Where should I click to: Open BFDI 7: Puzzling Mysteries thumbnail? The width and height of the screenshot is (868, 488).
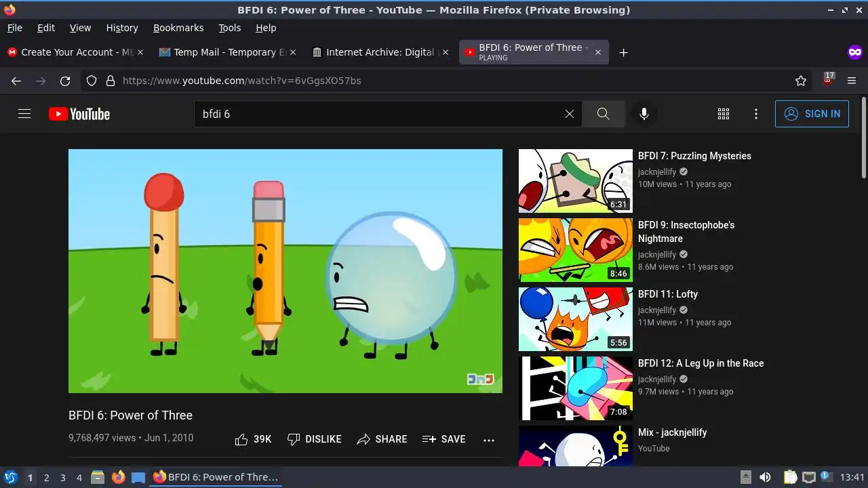point(576,181)
